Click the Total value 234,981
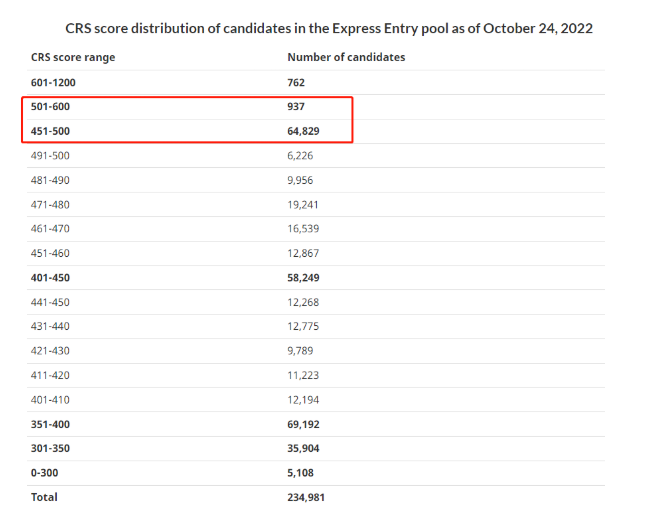This screenshot has height=515, width=662. (306, 497)
